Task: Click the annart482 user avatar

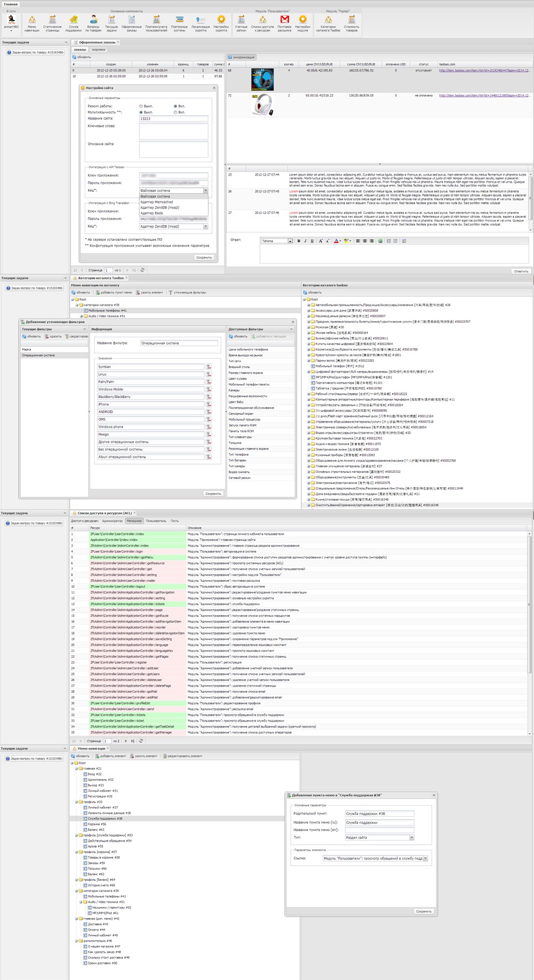Action: coord(11,20)
